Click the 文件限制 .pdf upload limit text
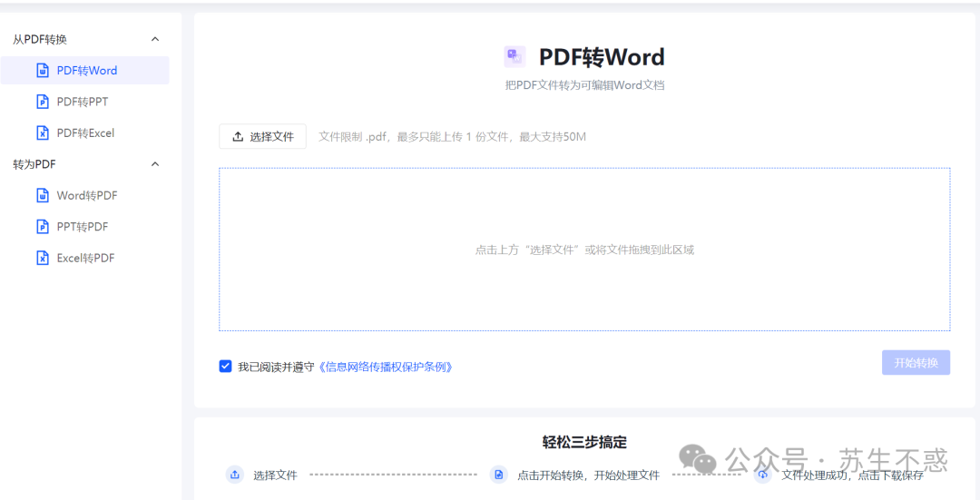The width and height of the screenshot is (980, 500). point(452,137)
